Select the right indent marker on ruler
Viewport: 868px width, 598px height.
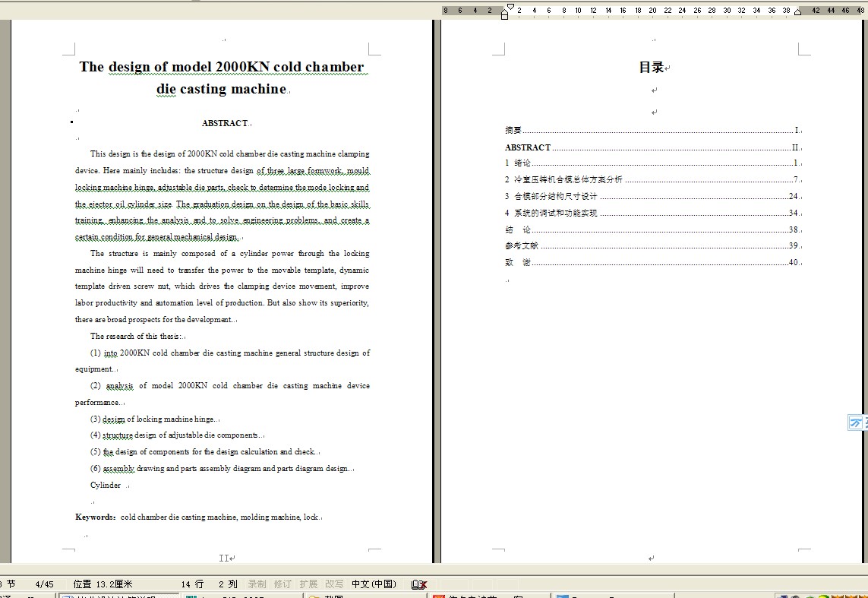[x=797, y=12]
